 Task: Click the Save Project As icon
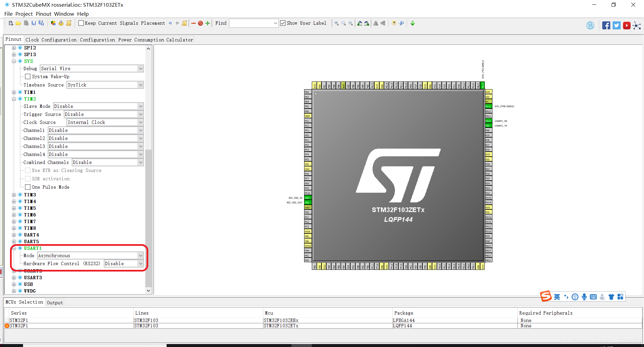click(x=41, y=23)
